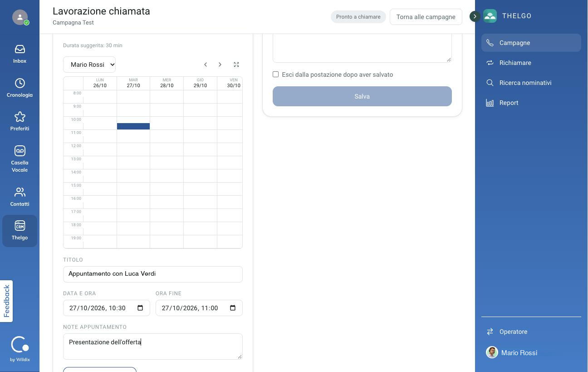Open Campagne in the sidebar
Viewport: 588px width, 372px height.
click(x=531, y=43)
